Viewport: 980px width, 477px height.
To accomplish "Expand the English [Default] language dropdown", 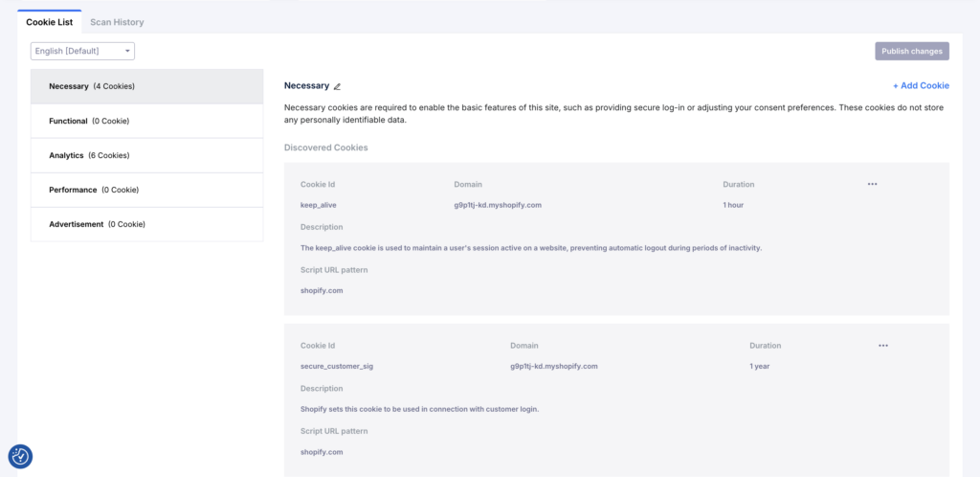I will 82,51.
